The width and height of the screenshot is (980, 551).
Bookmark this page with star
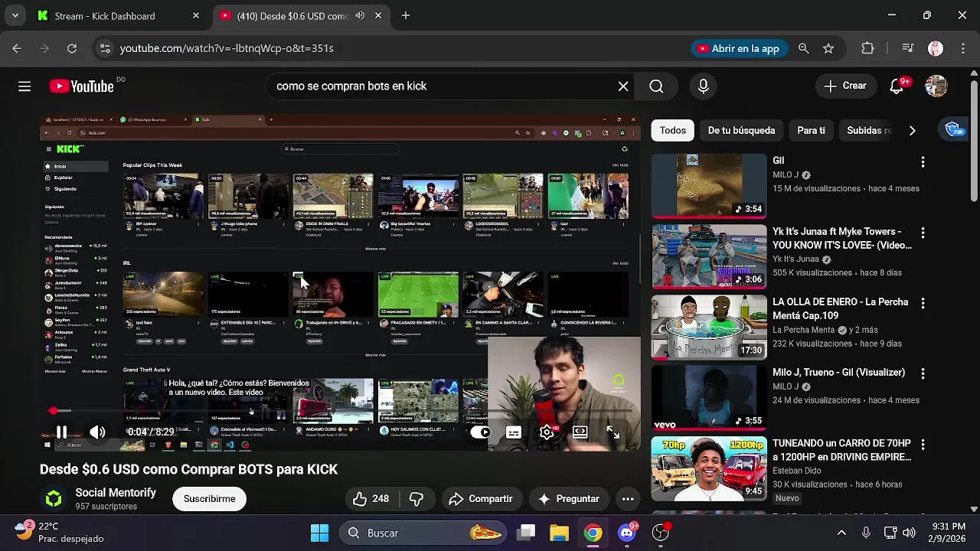828,48
